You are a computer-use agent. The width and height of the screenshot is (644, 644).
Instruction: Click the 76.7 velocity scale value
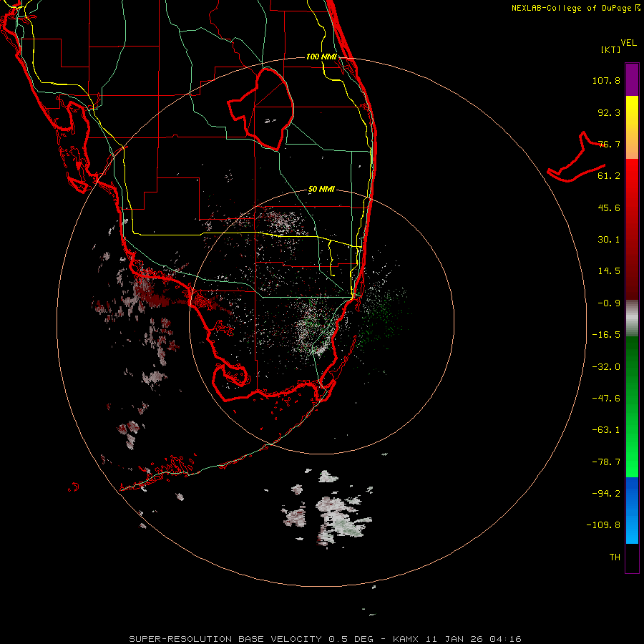609,144
